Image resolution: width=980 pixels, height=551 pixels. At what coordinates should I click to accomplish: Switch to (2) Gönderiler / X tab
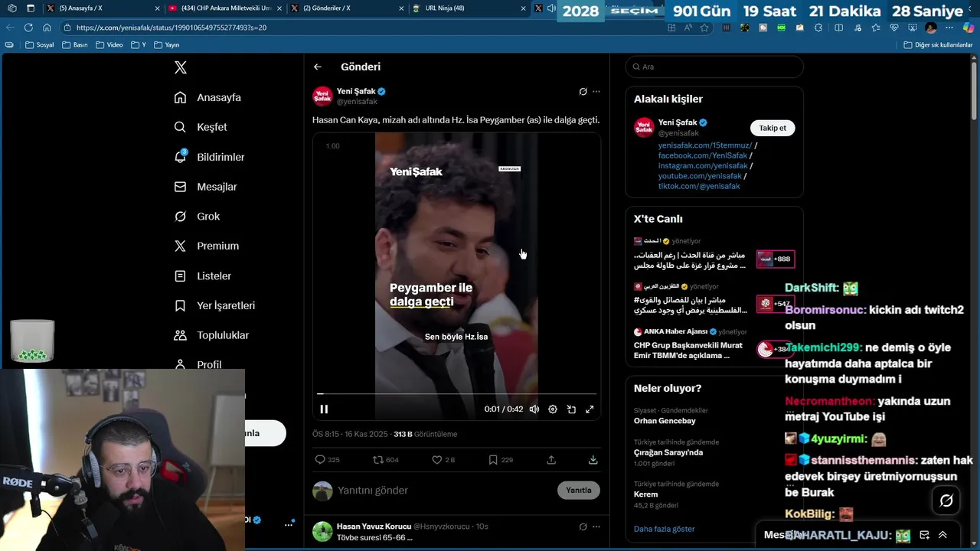click(x=346, y=8)
